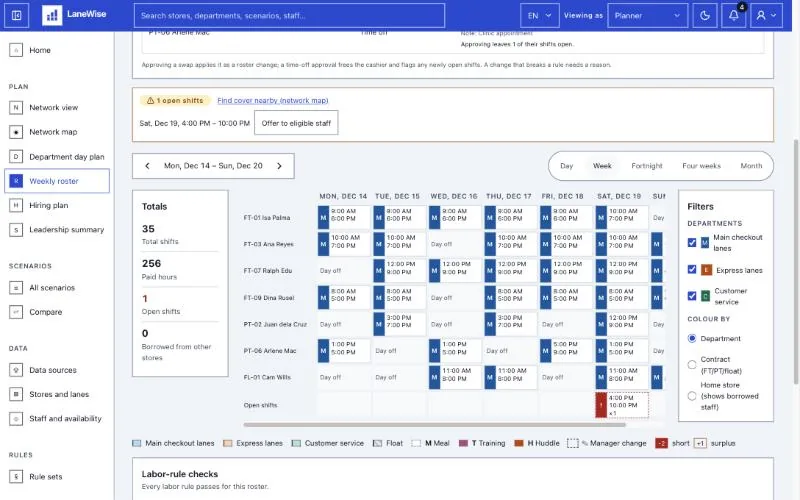This screenshot has height=500, width=800.
Task: Click the All scenarios icon
Action: tap(16, 288)
